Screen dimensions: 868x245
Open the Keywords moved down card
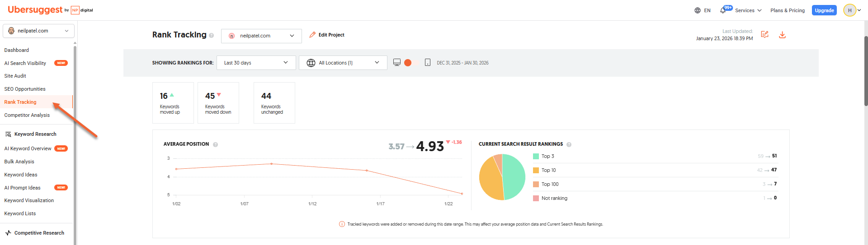click(218, 103)
